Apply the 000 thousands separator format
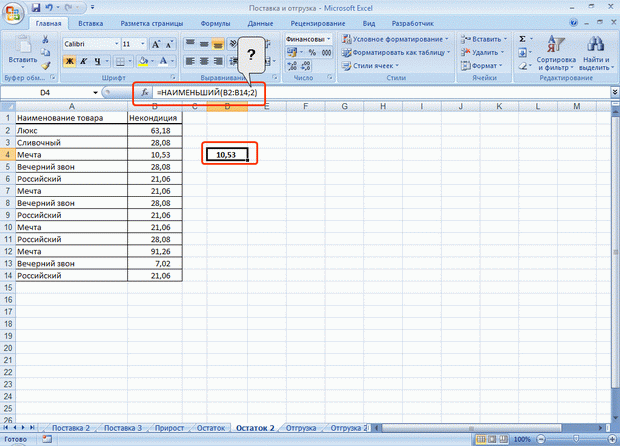Screen dimensions: 620x446 coord(326,52)
